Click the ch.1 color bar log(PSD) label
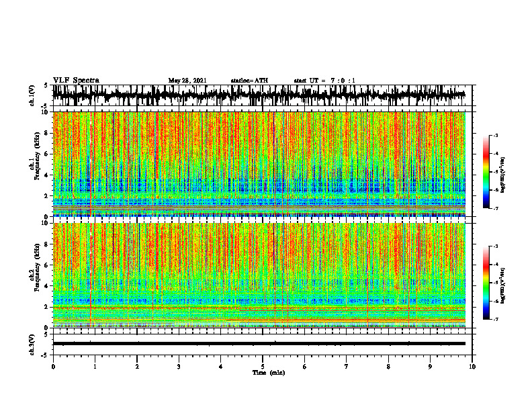Image resolution: width=532 pixels, height=411 pixels. 503,175
